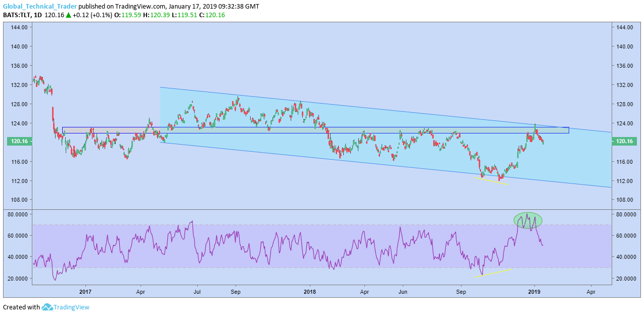This screenshot has height=316, width=644.
Task: Select the gray horizontal resistance rectangle
Action: coord(315,130)
